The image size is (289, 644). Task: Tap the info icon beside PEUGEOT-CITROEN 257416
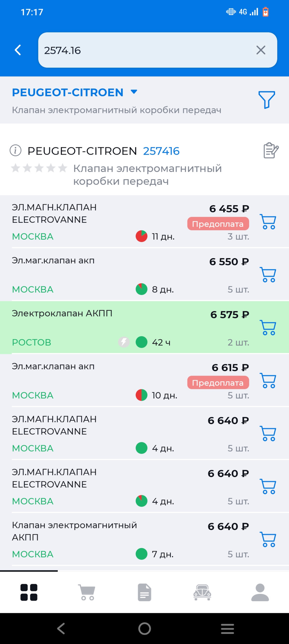[15, 151]
